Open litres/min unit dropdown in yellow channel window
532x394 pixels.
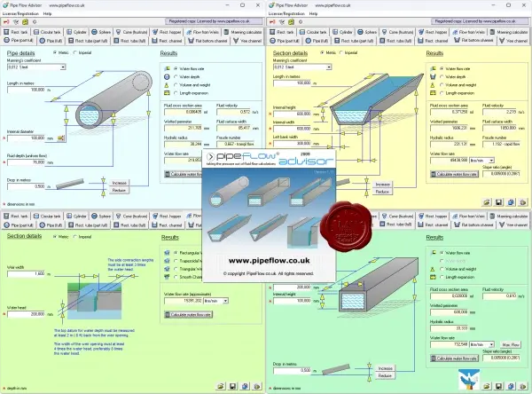click(x=491, y=161)
